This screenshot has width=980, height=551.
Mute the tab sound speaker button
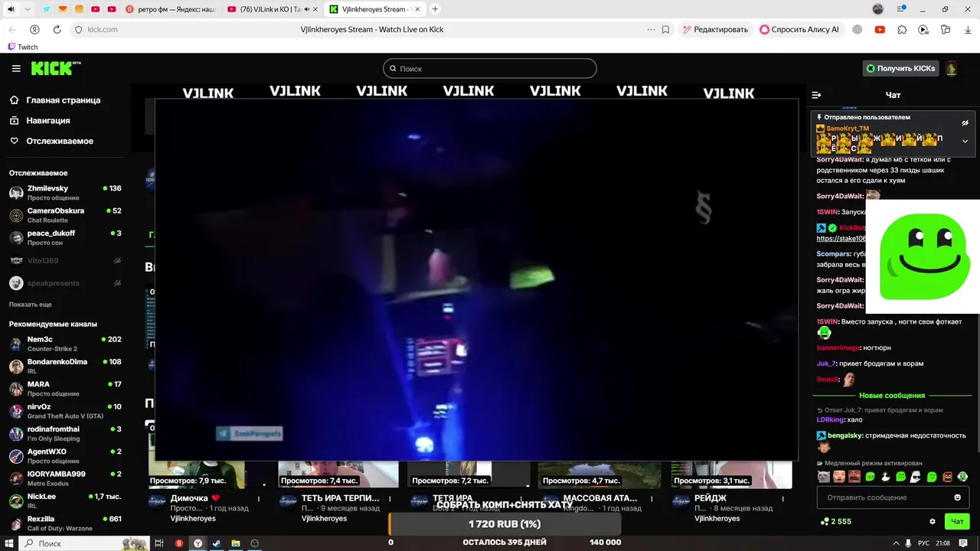(10, 9)
